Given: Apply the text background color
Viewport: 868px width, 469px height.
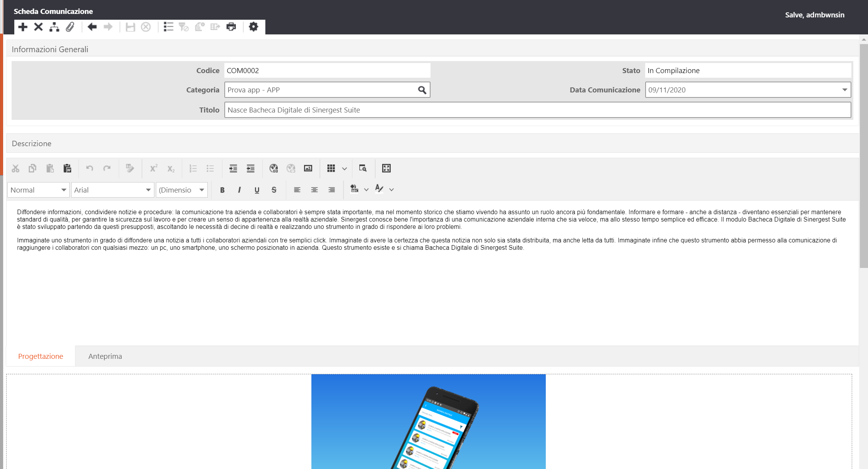Looking at the screenshot, I should pos(354,189).
